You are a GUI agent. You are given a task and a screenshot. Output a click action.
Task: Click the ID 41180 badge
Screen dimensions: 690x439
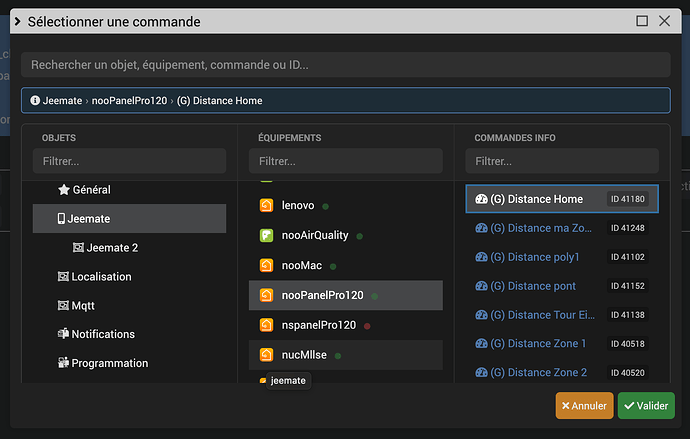tap(628, 199)
